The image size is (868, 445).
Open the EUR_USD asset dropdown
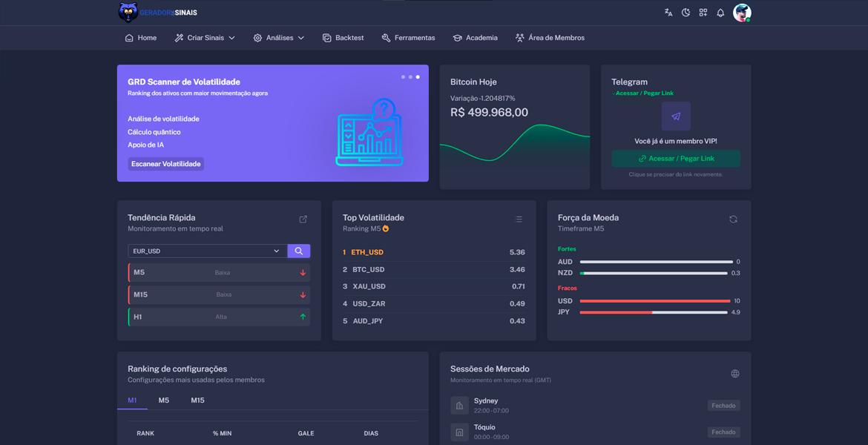pyautogui.click(x=207, y=251)
